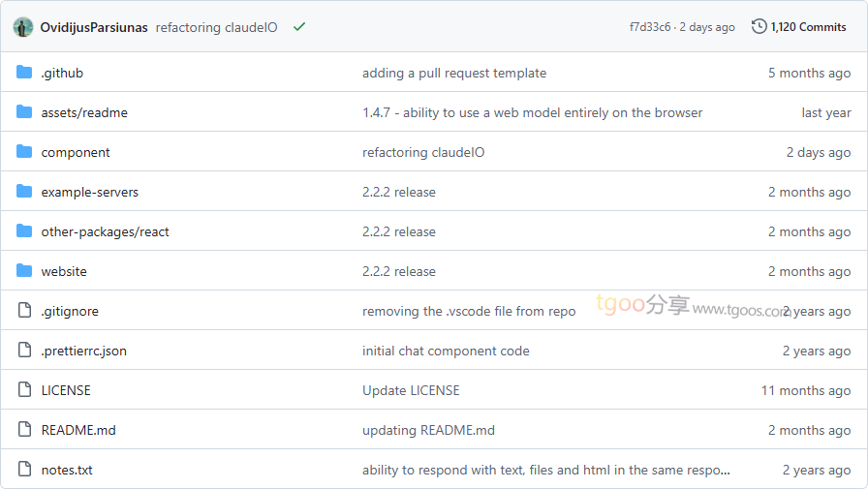Click the example-servers folder icon
The width and height of the screenshot is (868, 489).
[x=24, y=192]
